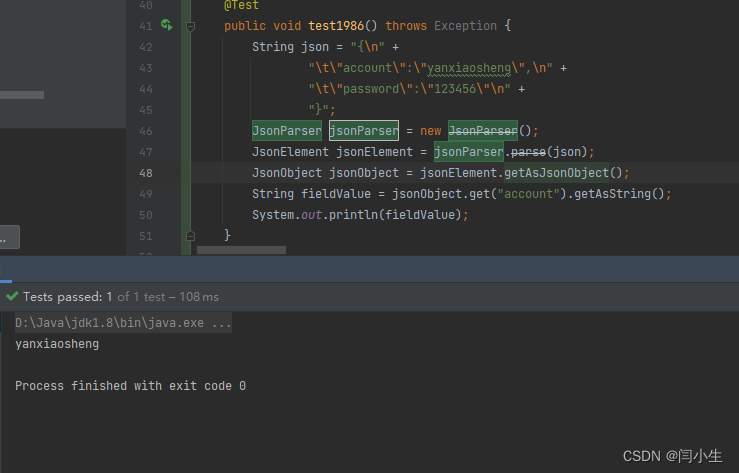The image size is (739, 473).
Task: Click System.out.println statement
Action: 360,215
